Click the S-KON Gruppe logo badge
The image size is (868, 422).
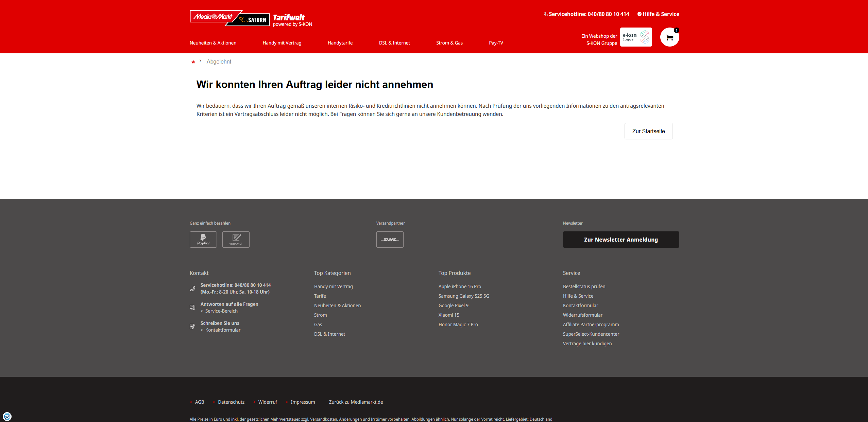636,37
